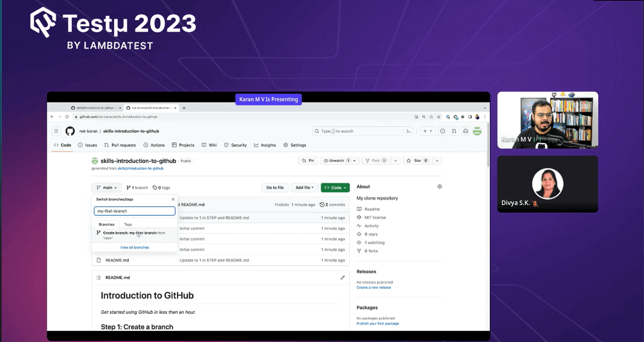
Task: Open the Fork options dropdown arrow
Action: click(395, 161)
